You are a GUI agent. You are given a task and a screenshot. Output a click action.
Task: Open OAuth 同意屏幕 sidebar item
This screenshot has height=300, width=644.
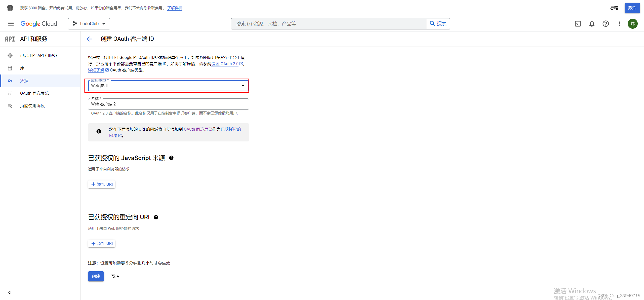(x=34, y=93)
